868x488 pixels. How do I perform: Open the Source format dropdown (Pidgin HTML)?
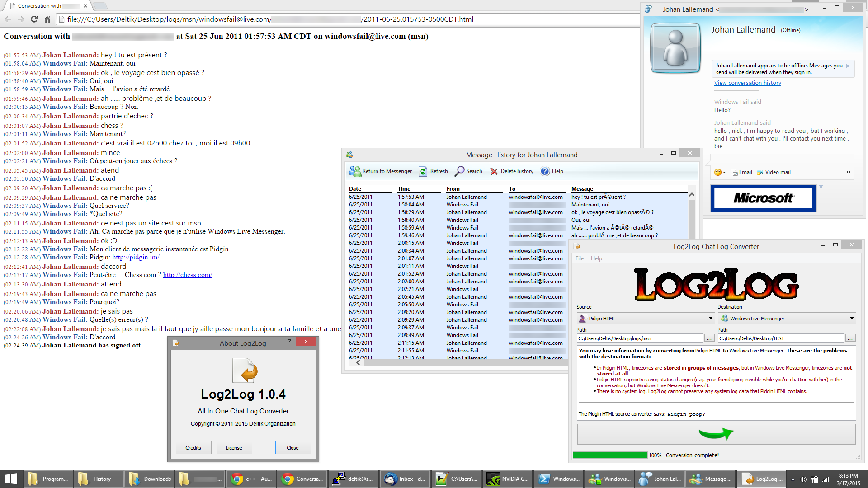[645, 319]
